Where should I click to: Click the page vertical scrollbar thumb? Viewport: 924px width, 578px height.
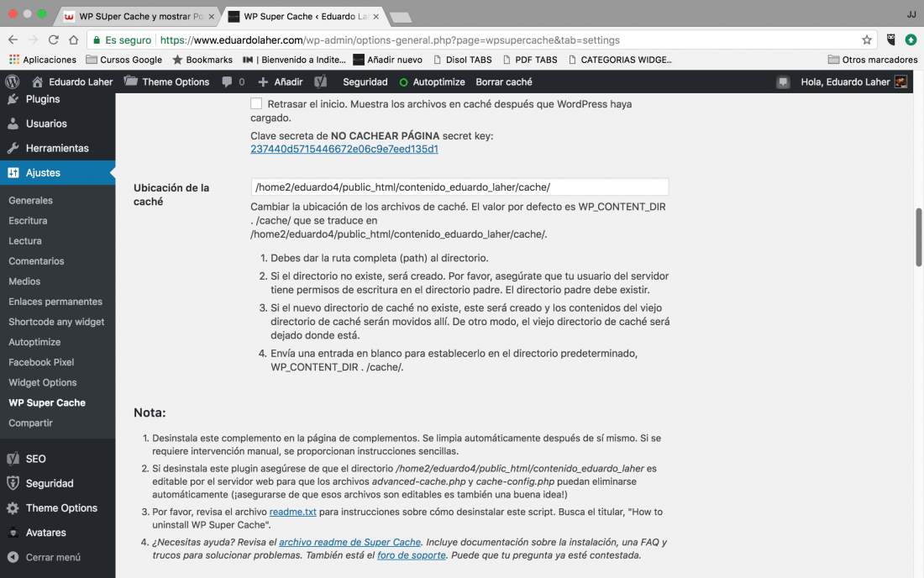click(918, 237)
